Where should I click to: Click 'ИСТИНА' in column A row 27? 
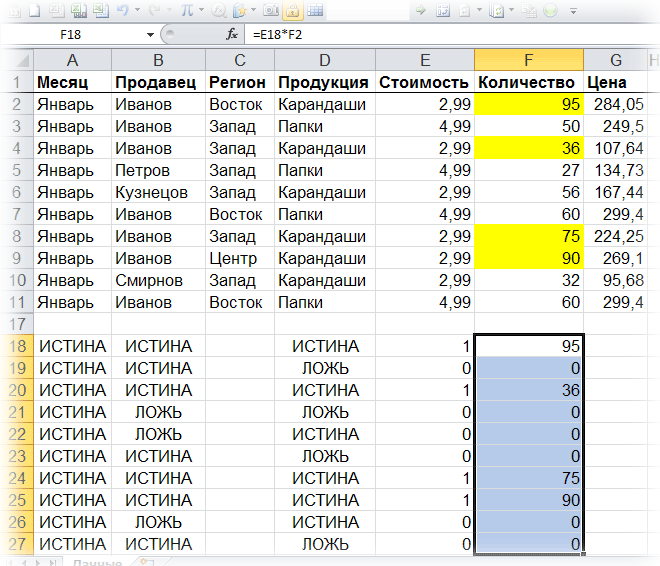coord(72,544)
